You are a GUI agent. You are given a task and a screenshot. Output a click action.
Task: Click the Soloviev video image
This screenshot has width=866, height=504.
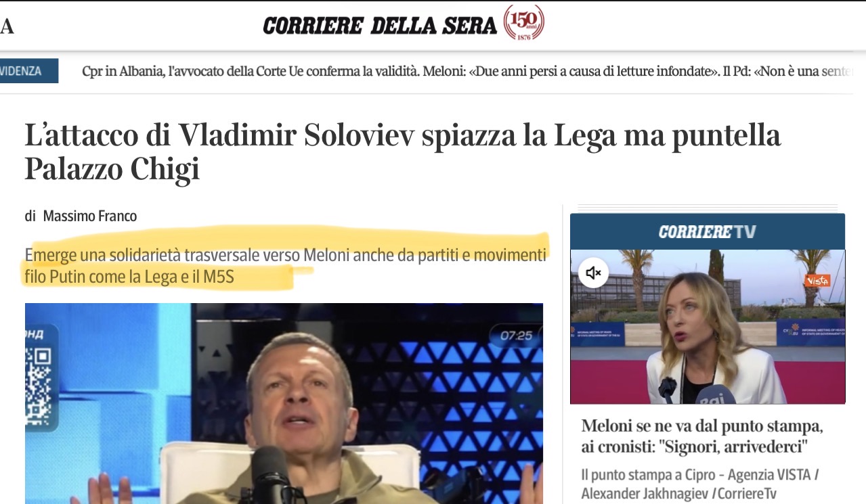pyautogui.click(x=284, y=403)
